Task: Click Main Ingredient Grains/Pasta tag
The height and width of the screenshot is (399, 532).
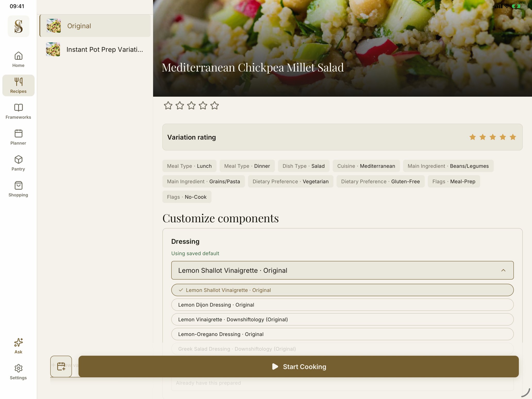Action: 203,181
